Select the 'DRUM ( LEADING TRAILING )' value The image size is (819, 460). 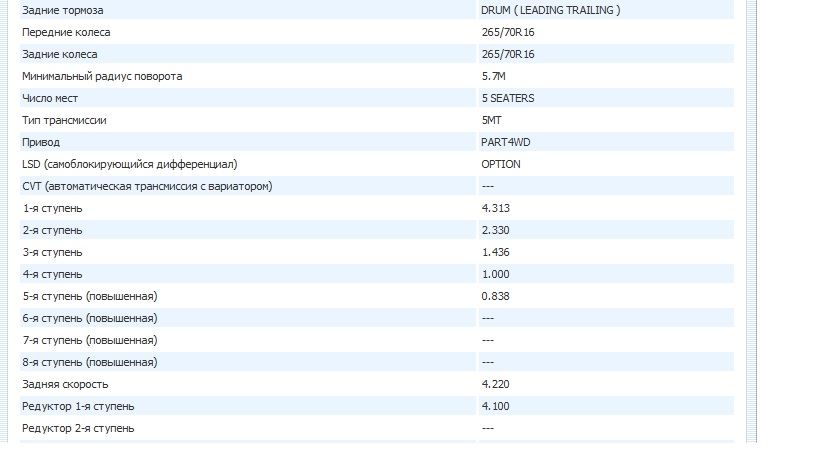click(x=550, y=10)
